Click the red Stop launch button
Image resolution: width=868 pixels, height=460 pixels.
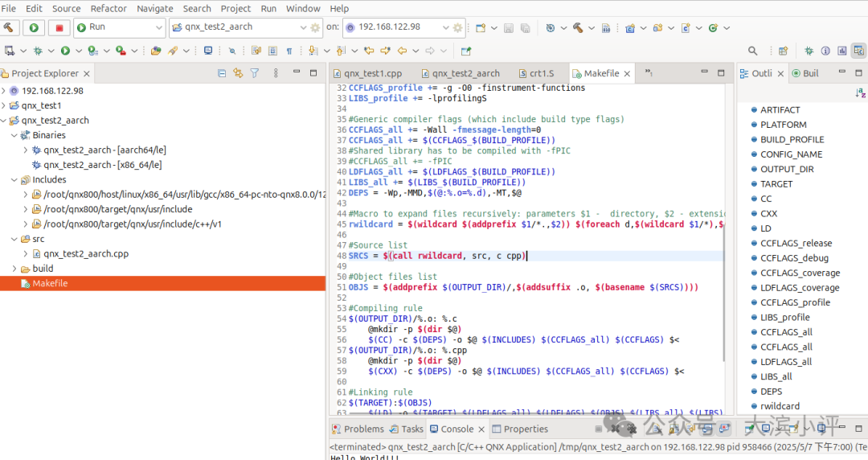tap(59, 27)
